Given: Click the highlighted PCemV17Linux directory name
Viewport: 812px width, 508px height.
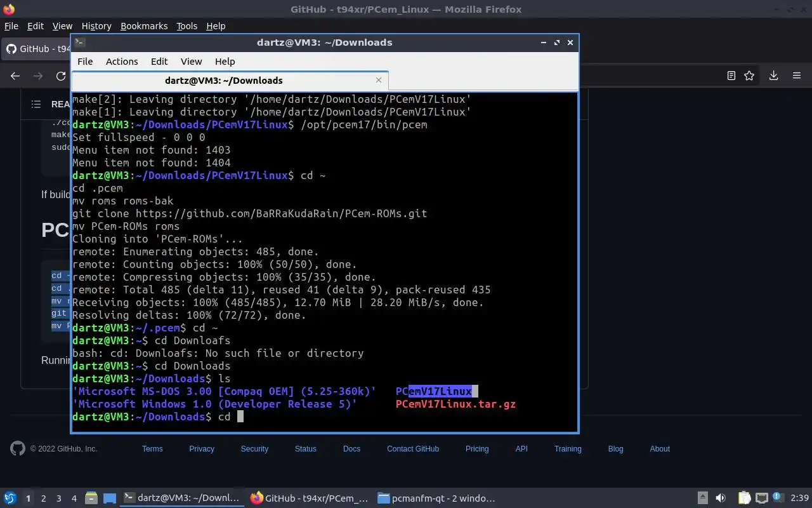Looking at the screenshot, I should click(x=433, y=391).
